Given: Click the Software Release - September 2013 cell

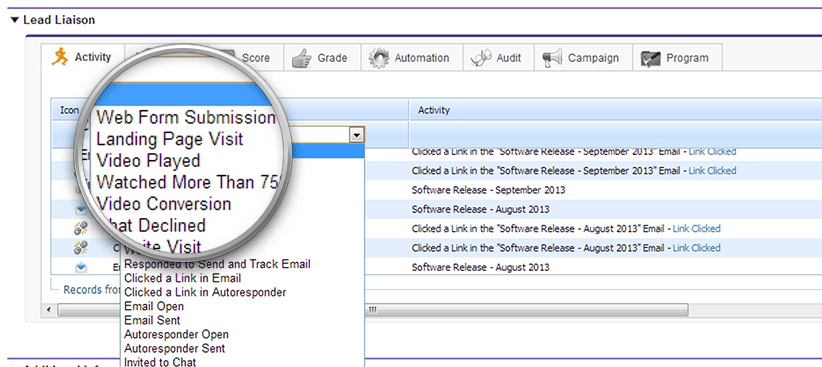Looking at the screenshot, I should [489, 190].
